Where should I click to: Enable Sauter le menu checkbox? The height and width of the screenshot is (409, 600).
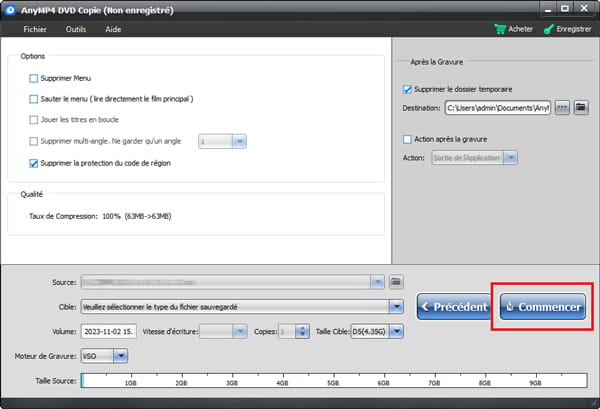point(34,99)
